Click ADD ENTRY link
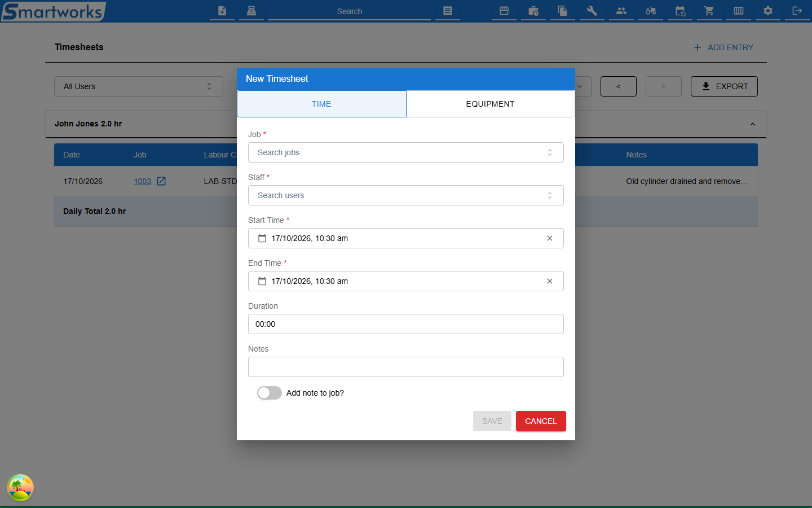 (x=723, y=47)
